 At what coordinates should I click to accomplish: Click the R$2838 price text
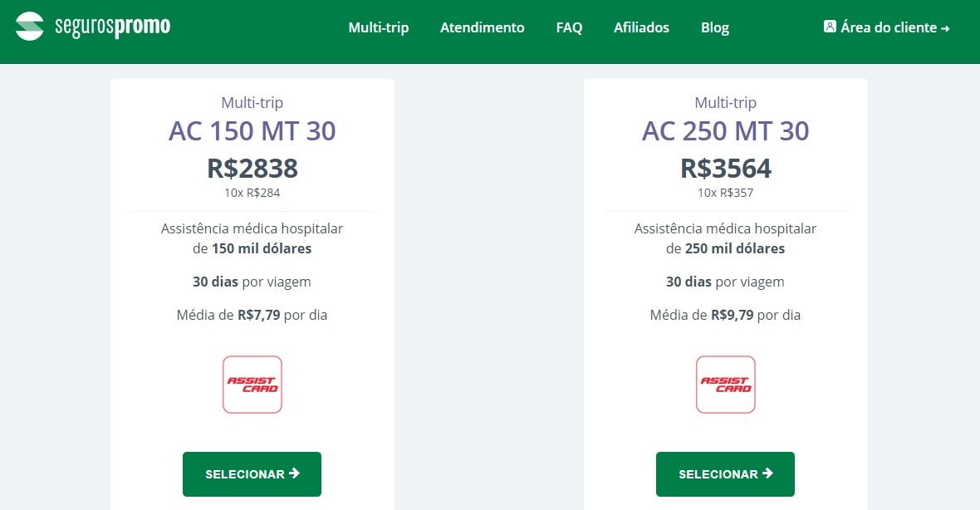[x=252, y=169]
